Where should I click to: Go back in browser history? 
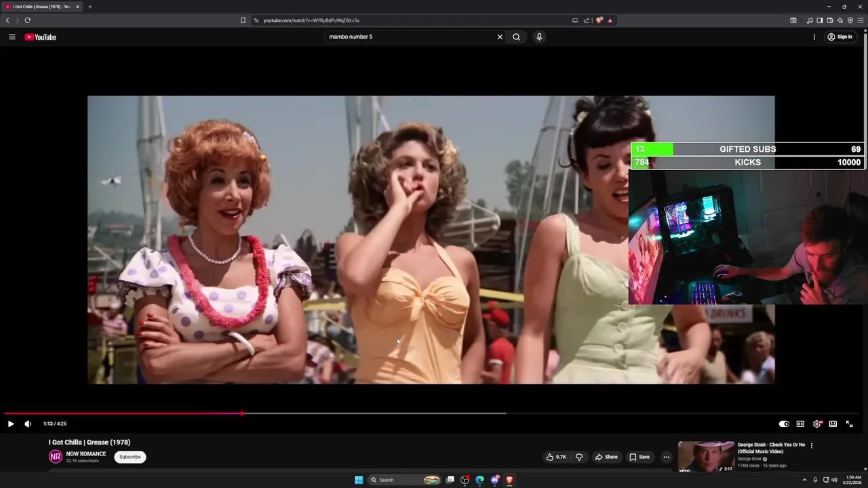pyautogui.click(x=7, y=20)
